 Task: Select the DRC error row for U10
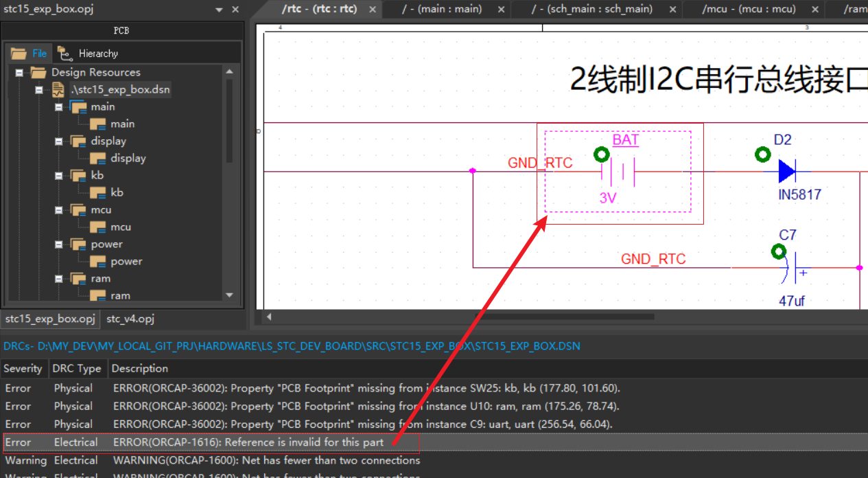434,406
